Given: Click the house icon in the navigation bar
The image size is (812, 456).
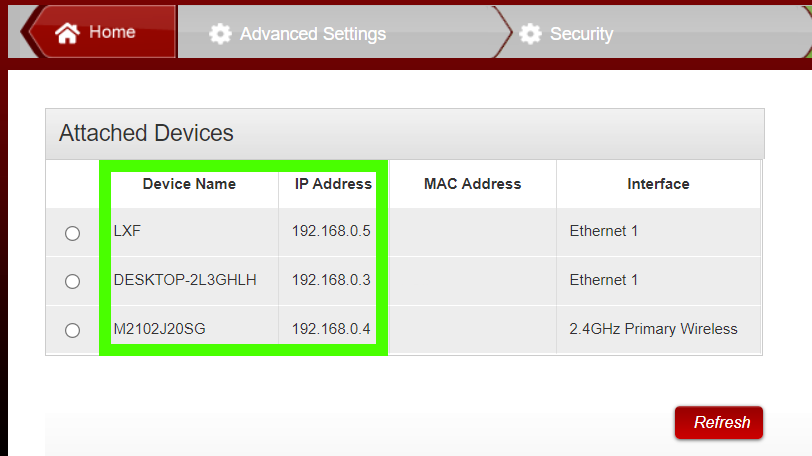Looking at the screenshot, I should pyautogui.click(x=67, y=33).
